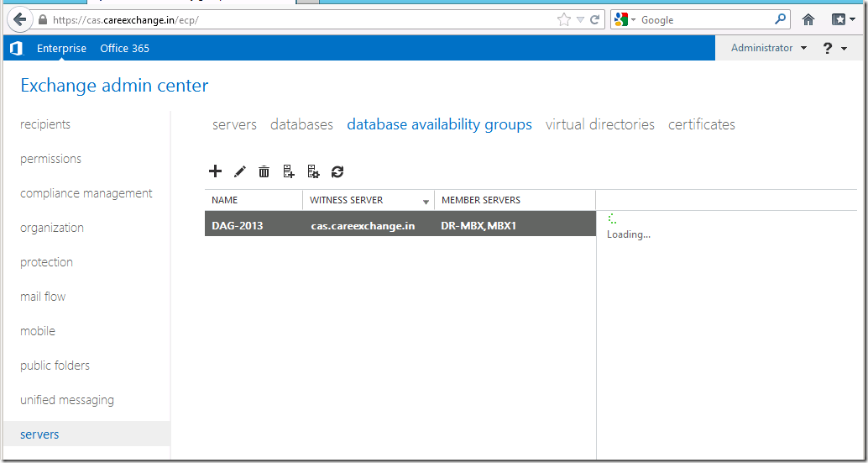Open recipients in the sidebar

[x=45, y=124]
